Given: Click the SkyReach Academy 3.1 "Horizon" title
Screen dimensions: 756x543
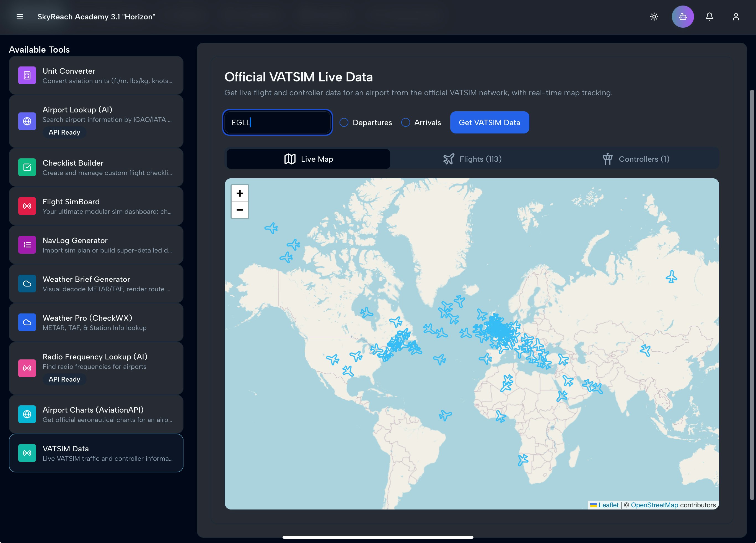Looking at the screenshot, I should tap(96, 17).
